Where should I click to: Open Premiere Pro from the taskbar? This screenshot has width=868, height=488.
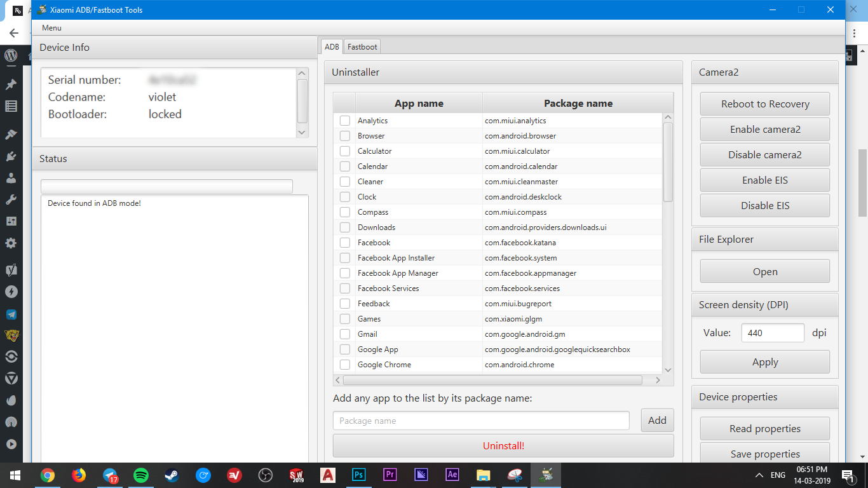390,475
